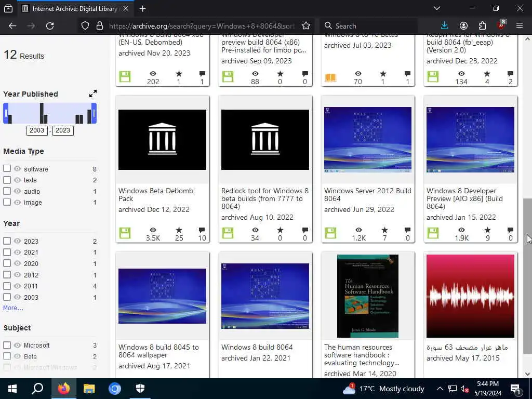Image resolution: width=532 pixels, height=399 pixels.
Task: Open red audio waveform thumbnail
Action: pos(470,296)
